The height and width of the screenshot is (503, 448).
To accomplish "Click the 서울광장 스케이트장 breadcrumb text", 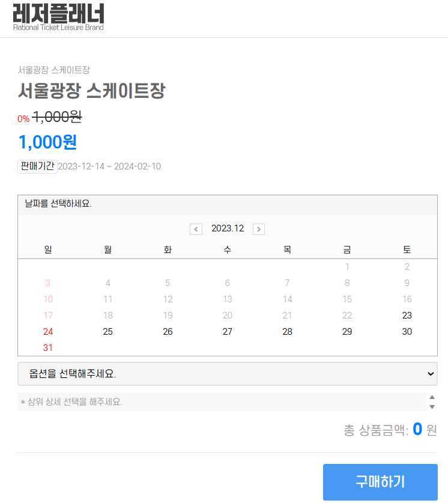I will tap(54, 70).
